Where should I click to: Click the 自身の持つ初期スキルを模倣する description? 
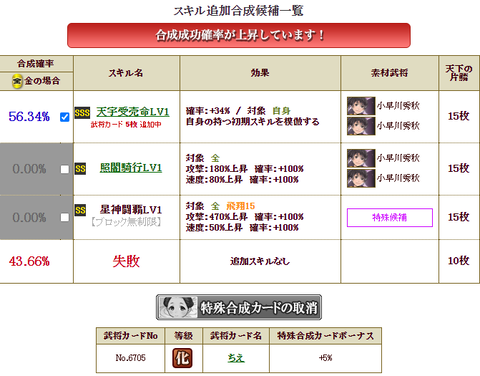pos(253,122)
